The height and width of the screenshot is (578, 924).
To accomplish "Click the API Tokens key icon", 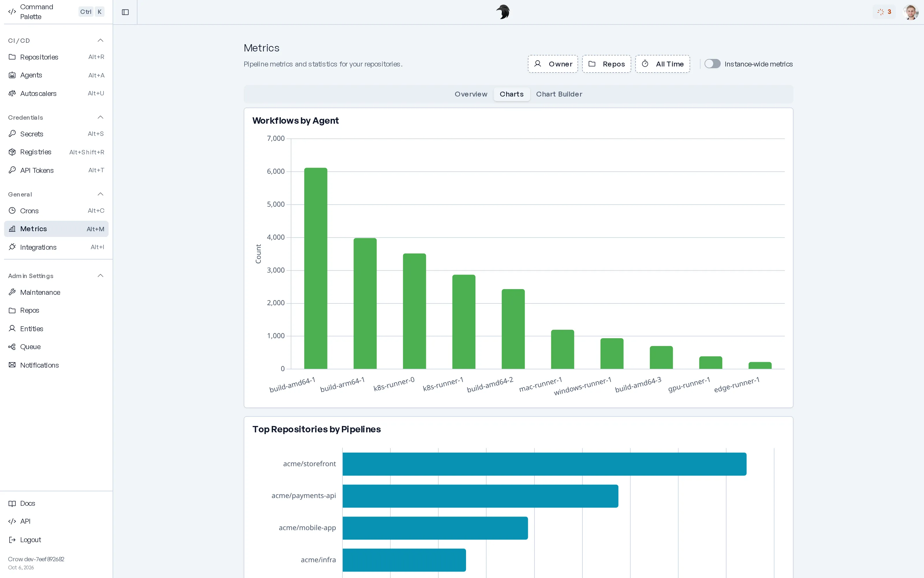I will click(12, 170).
